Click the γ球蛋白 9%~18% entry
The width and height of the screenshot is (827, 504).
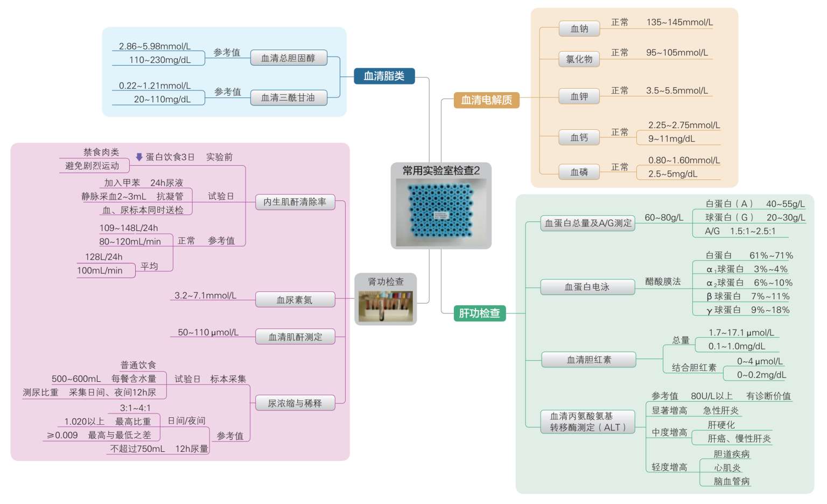point(748,310)
